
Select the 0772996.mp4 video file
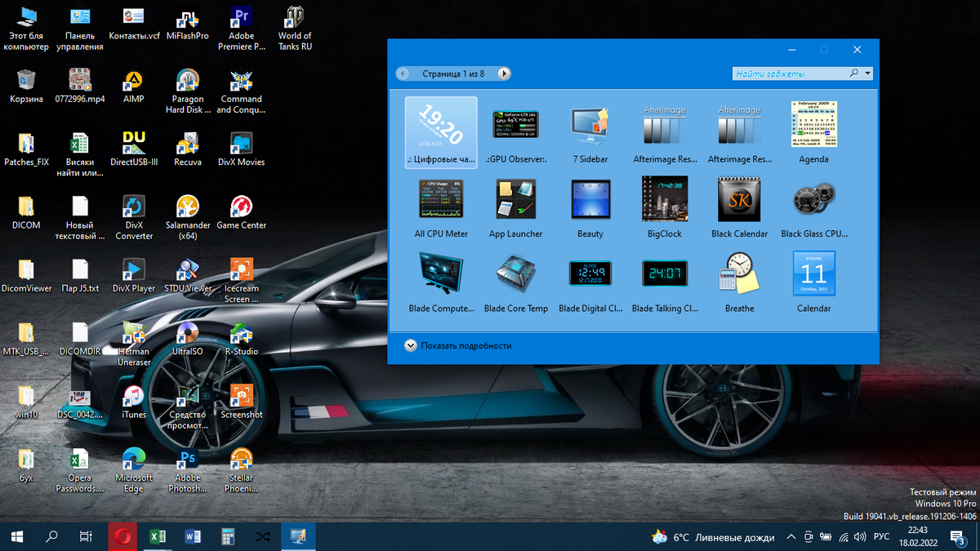[x=80, y=86]
